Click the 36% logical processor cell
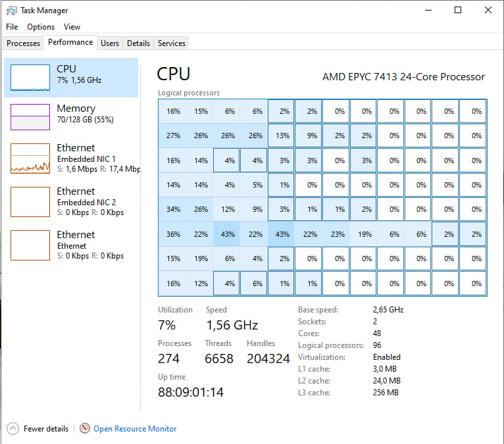This screenshot has height=444, width=504. (x=173, y=234)
